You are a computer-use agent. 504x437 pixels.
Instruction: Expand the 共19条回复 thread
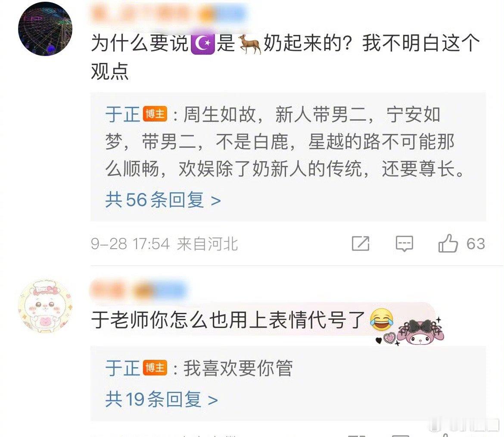[162, 400]
